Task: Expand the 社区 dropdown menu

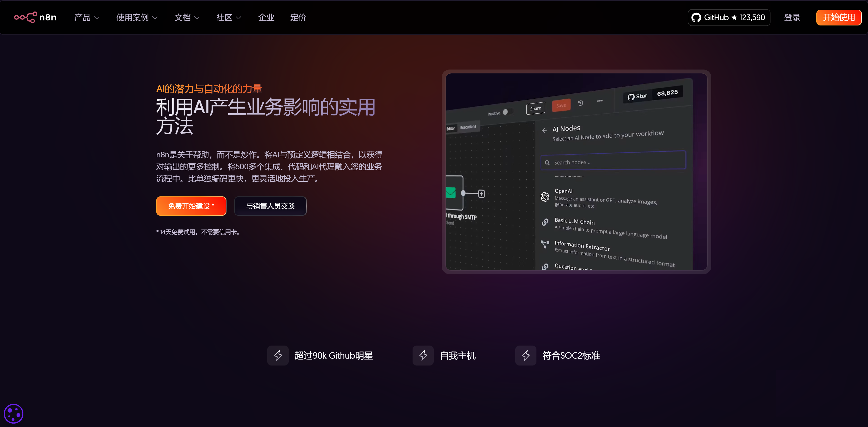Action: tap(229, 17)
